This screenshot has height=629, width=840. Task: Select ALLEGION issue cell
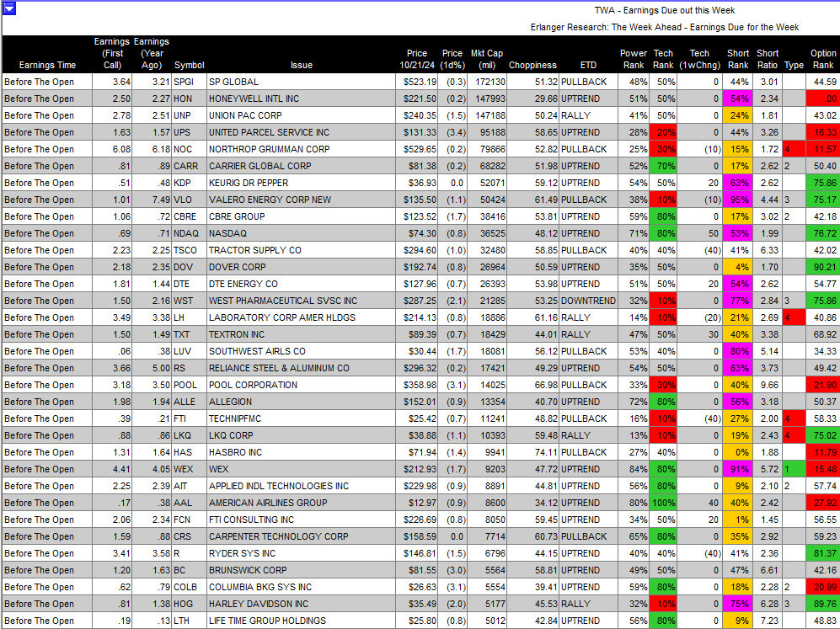point(301,402)
